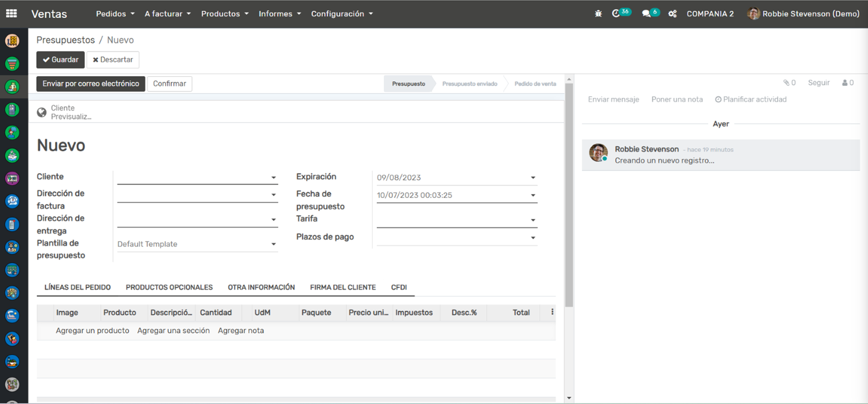Open the Plantilla de presupuesto dropdown
Image resolution: width=868 pixels, height=404 pixels.
click(273, 244)
